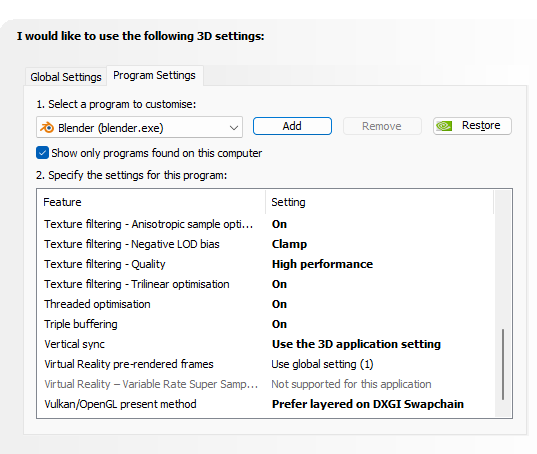Select the Triple buffering row
This screenshot has width=537, height=454.
point(265,324)
